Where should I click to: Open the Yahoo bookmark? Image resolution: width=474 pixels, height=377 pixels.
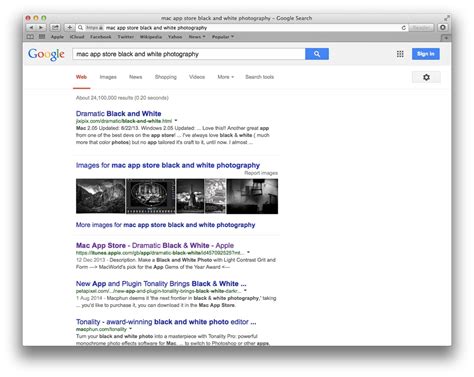175,37
